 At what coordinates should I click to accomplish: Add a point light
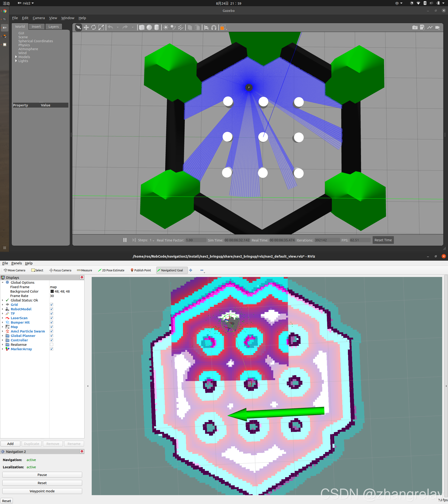point(166,27)
